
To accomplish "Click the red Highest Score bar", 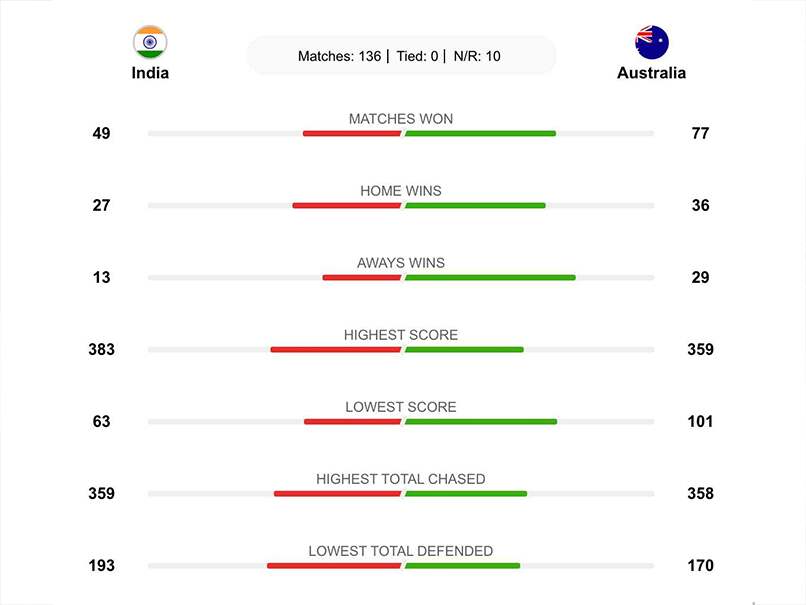I will point(336,350).
